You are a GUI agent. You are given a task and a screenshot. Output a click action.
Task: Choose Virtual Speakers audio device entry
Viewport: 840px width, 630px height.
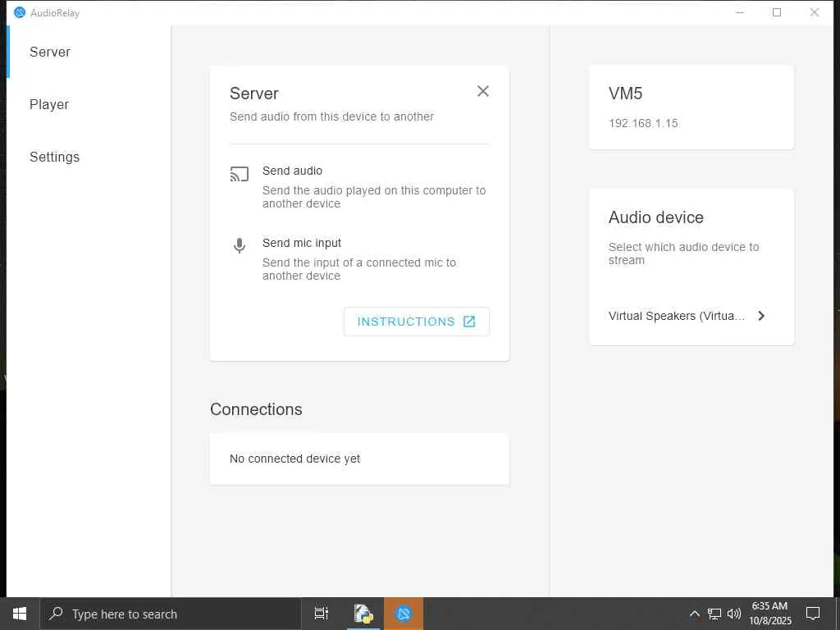tap(687, 316)
